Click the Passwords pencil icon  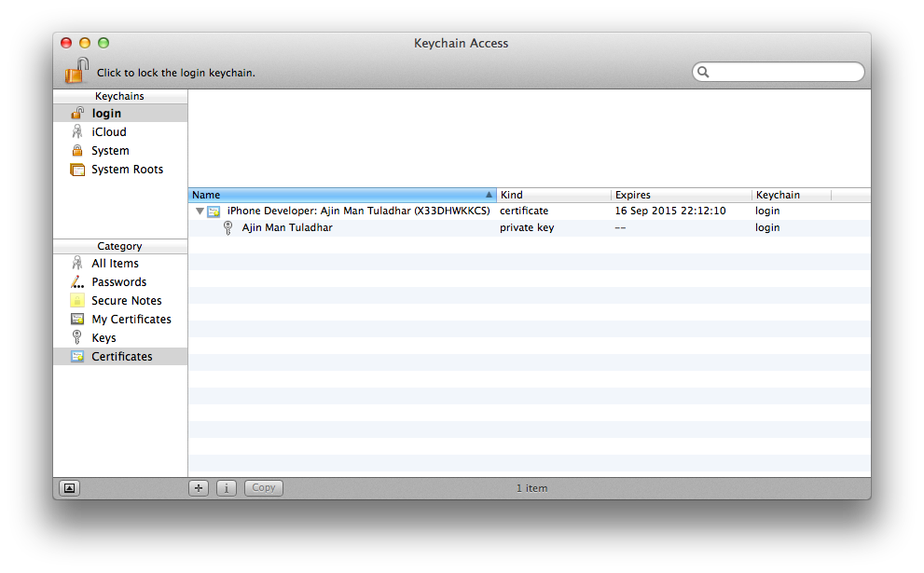pos(77,282)
